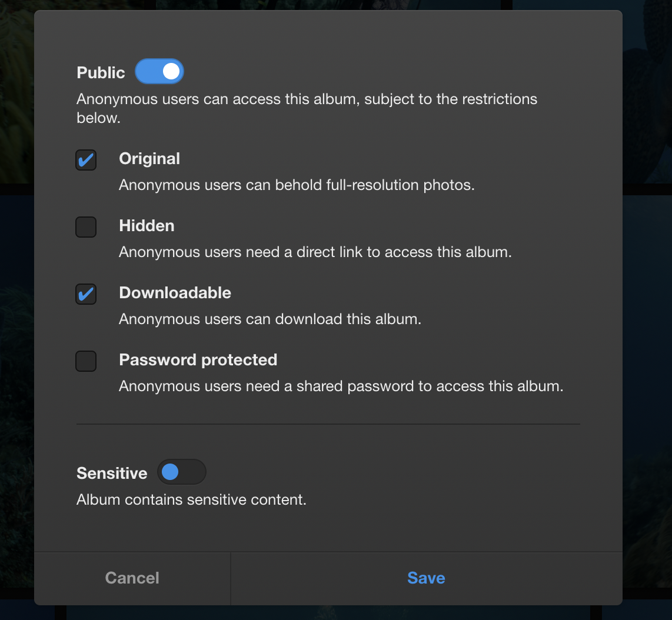
Task: Click the Sensitive label text
Action: (111, 472)
